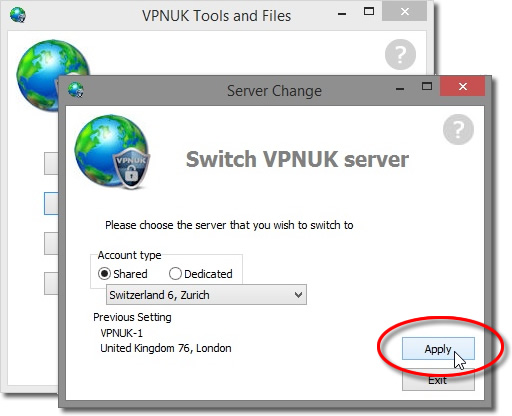Click the globe icon in Server Change title bar
512x416 pixels.
click(76, 90)
